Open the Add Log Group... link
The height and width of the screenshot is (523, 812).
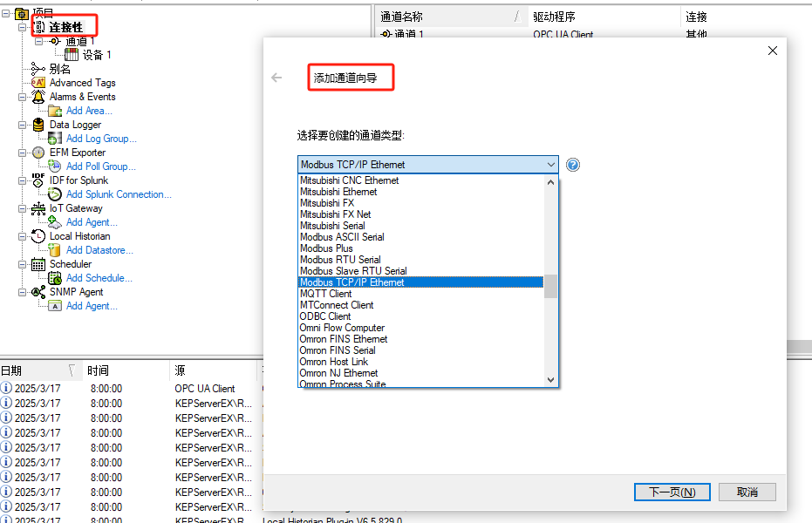(101, 138)
